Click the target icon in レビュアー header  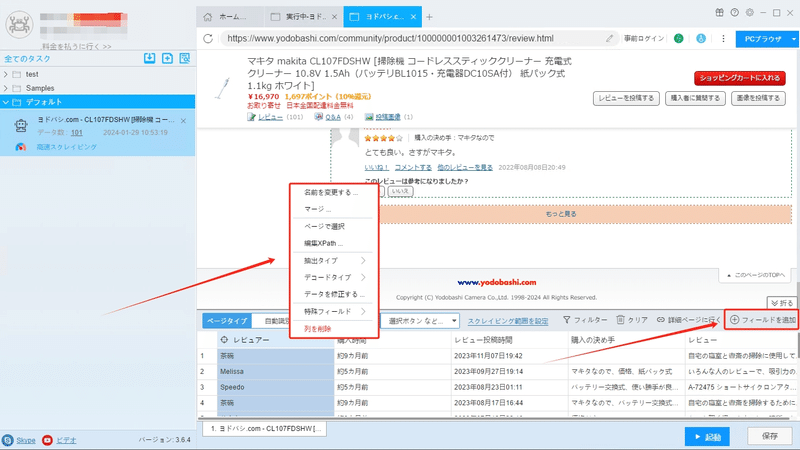click(x=224, y=340)
